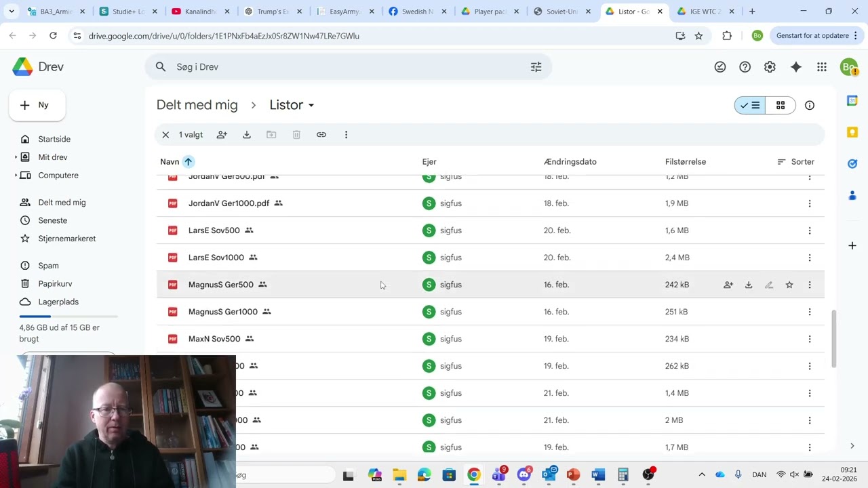Viewport: 868px width, 488px height.
Task: Open Seneste in sidebar
Action: (52, 220)
